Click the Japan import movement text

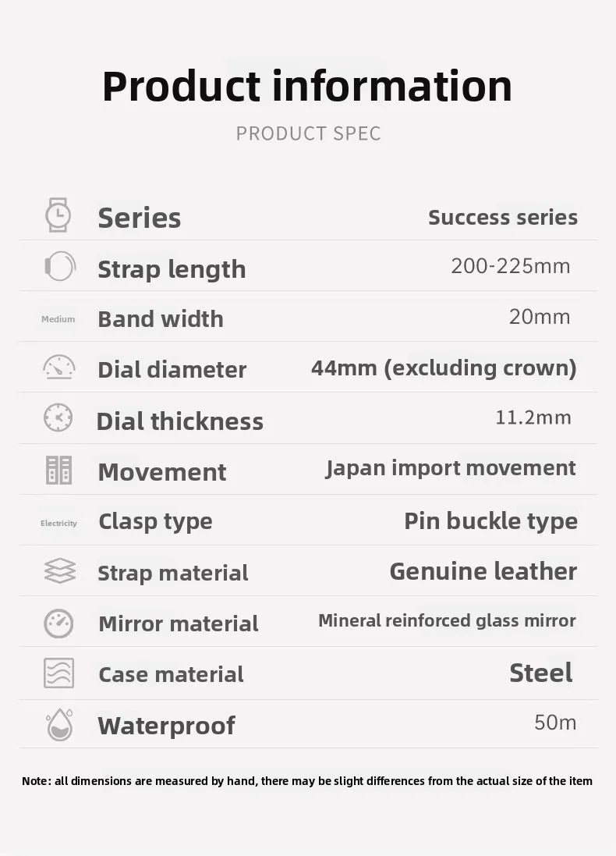pyautogui.click(x=451, y=468)
